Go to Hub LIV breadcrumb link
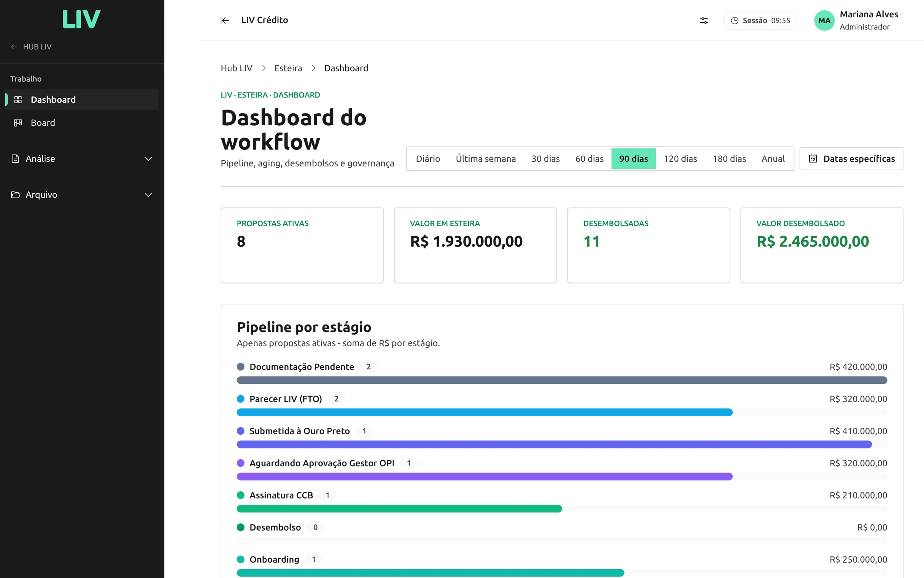 236,68
